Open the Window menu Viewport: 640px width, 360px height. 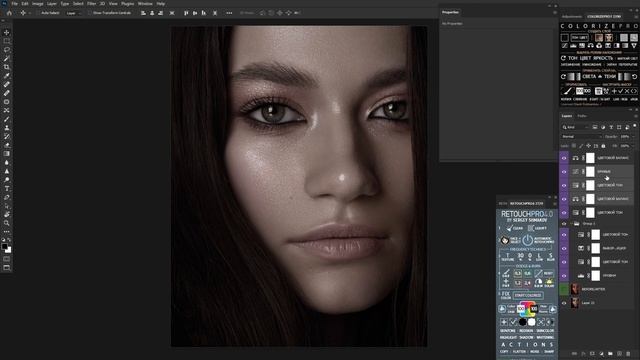click(145, 4)
